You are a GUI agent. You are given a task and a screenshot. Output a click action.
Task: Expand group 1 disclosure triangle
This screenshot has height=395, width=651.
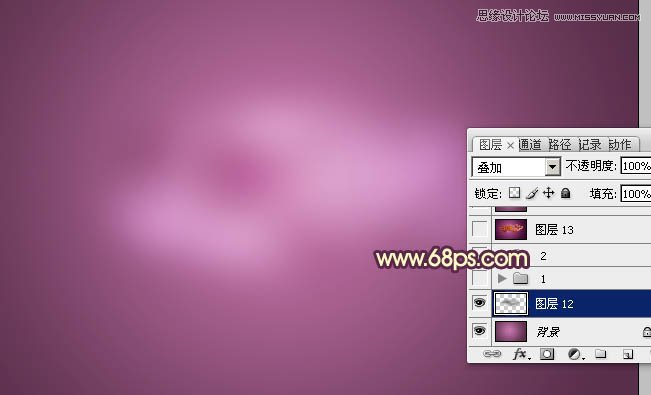pos(502,278)
